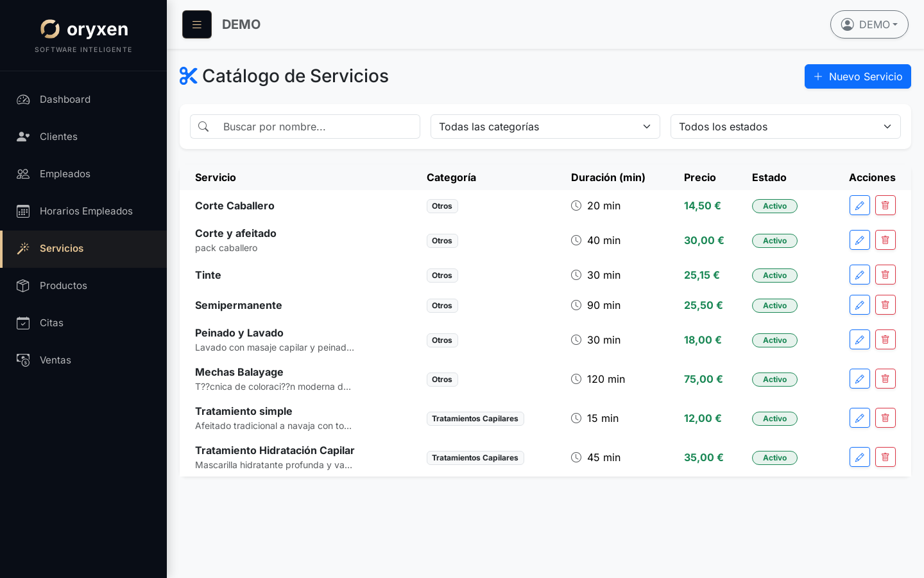
Task: Go to Ventas in the sidebar
Action: coord(83,360)
